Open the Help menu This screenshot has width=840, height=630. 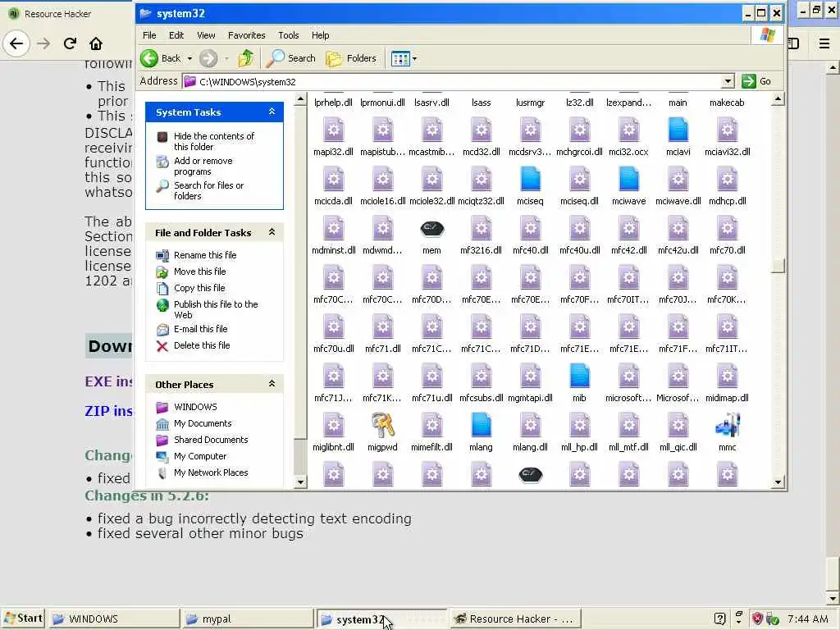(321, 35)
